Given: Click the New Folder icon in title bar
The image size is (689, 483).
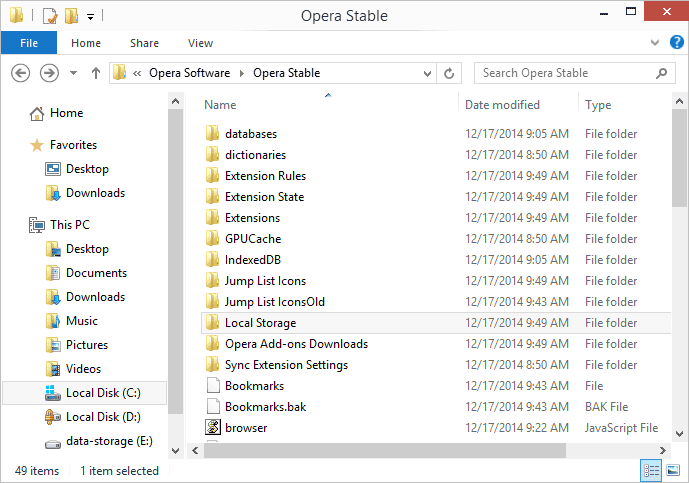Looking at the screenshot, I should (71, 16).
